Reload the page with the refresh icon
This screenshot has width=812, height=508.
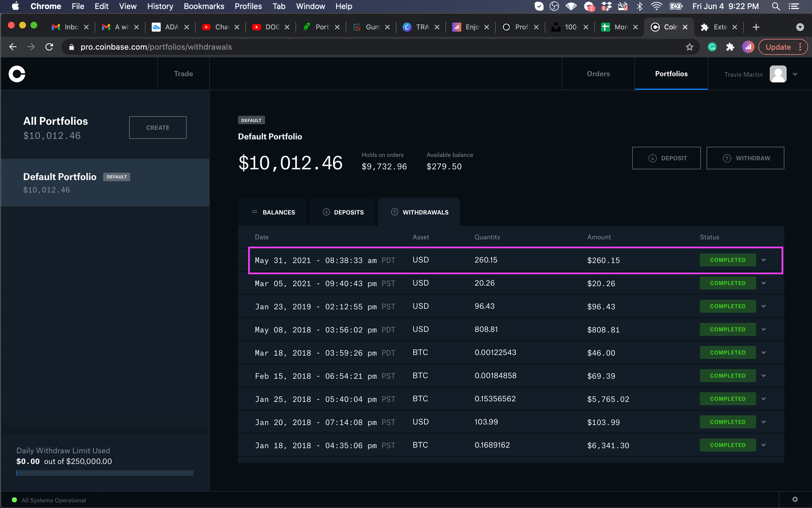click(49, 47)
